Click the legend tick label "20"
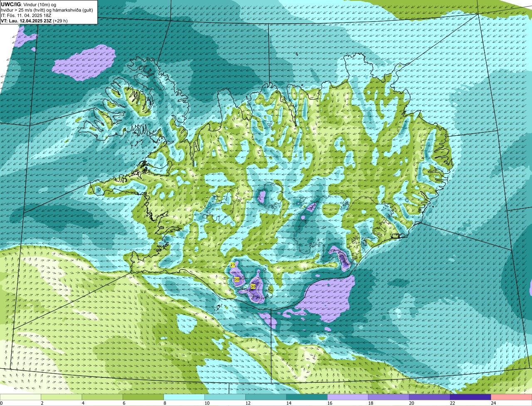The image size is (532, 406). (411, 403)
